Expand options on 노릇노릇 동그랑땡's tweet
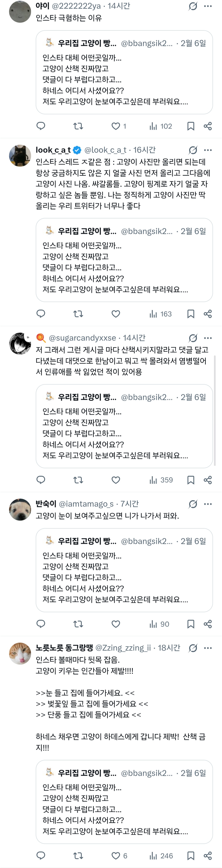Image resolution: width=222 pixels, height=868 pixels. [208, 648]
